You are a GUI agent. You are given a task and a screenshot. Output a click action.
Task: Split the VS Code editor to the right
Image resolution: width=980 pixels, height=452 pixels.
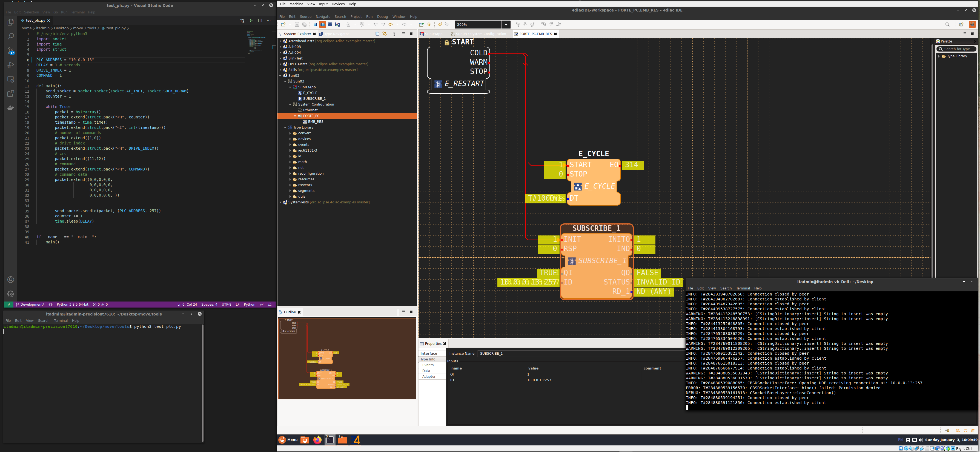[260, 21]
